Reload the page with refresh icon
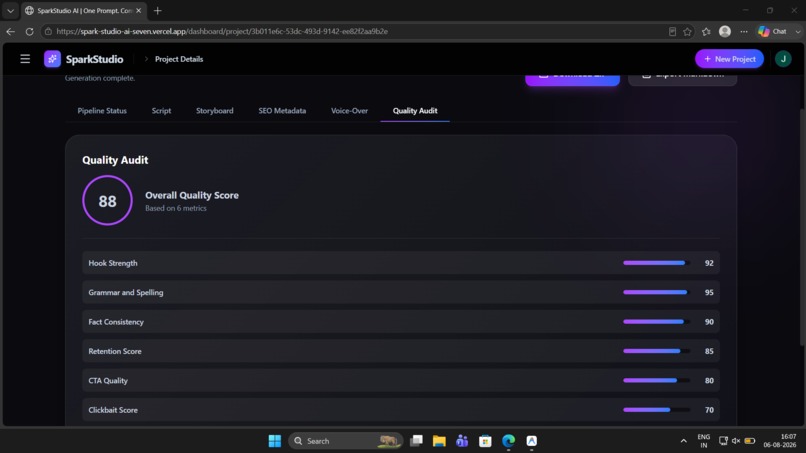806x453 pixels. click(x=29, y=31)
